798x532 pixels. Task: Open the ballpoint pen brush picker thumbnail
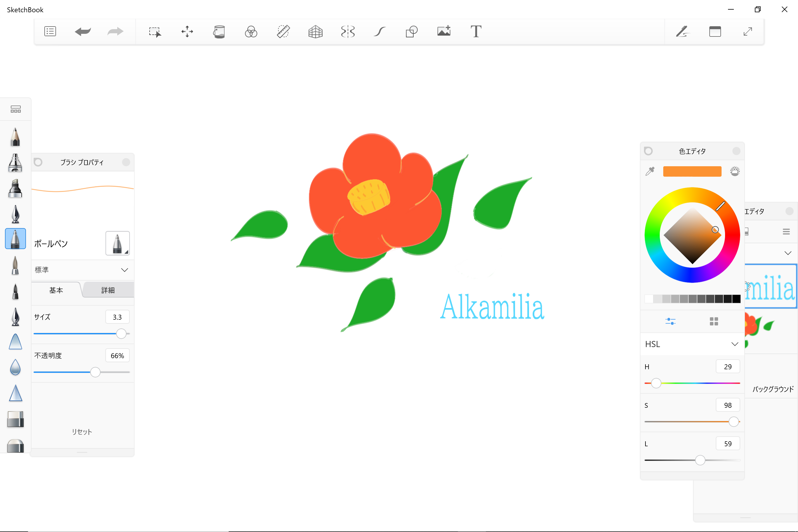[x=117, y=243]
